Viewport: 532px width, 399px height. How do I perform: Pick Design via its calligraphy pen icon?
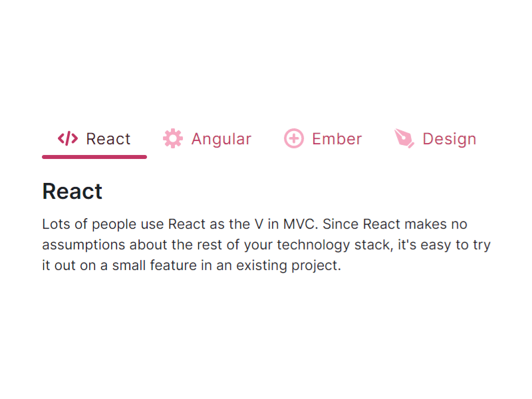click(404, 138)
